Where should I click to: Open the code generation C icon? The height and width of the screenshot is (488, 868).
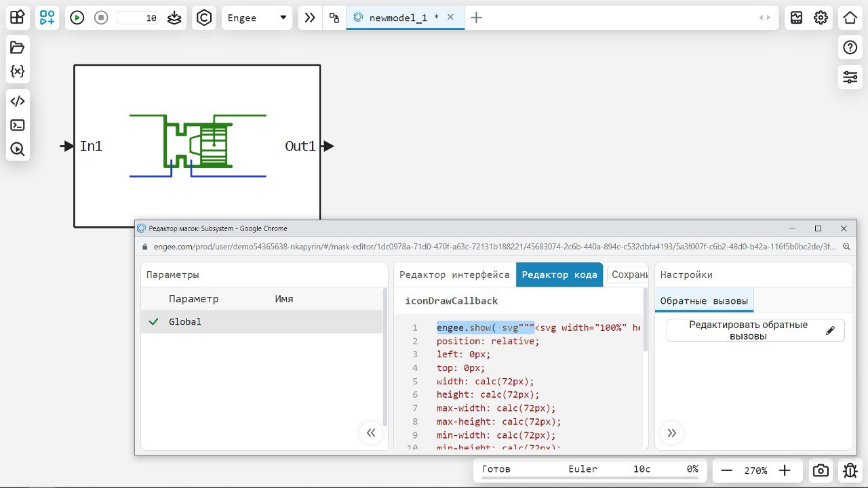coord(204,18)
